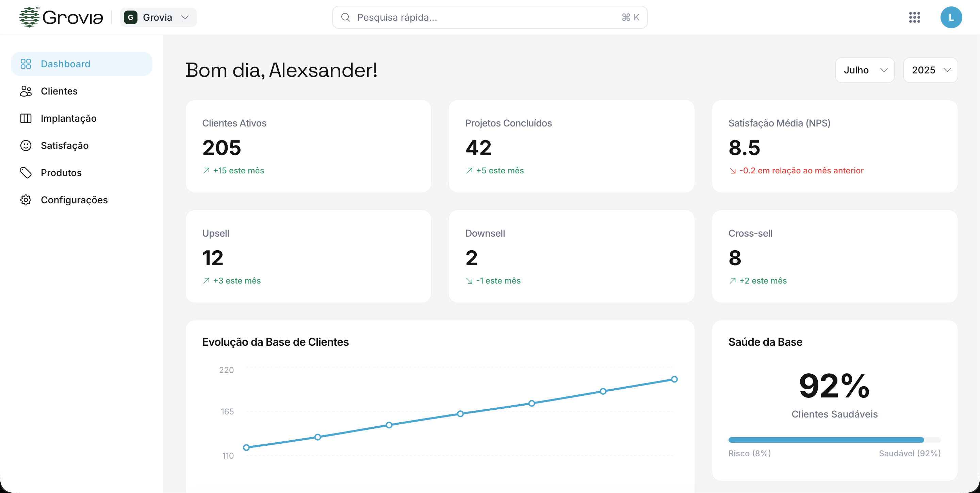Click '+15 este mês' trend text
This screenshot has width=980, height=493.
[x=239, y=171]
